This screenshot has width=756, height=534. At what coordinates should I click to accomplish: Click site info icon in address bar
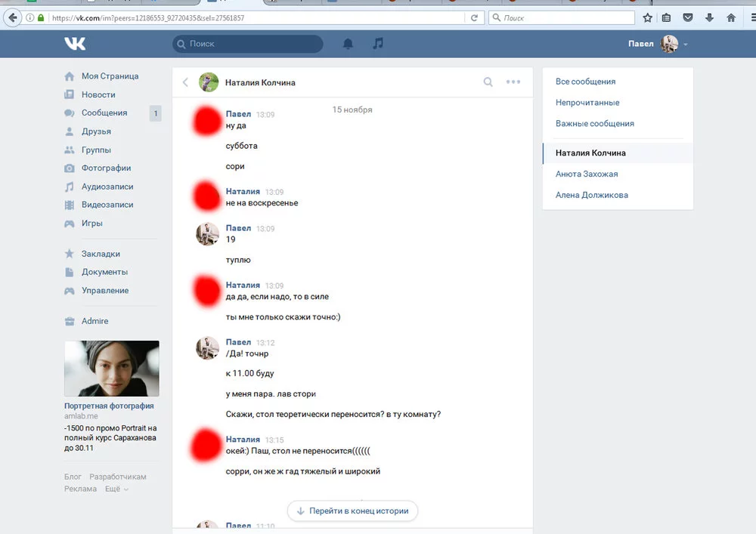pos(30,18)
